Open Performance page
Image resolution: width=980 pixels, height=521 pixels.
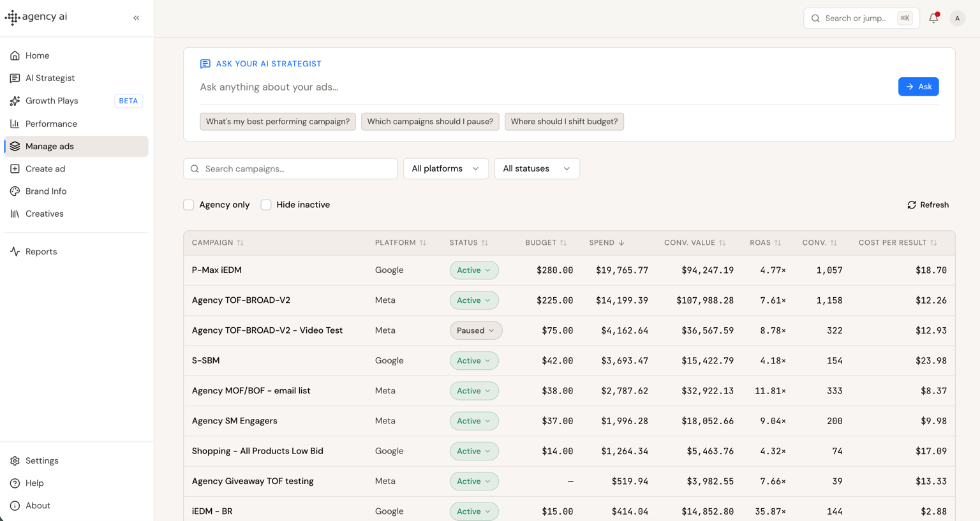[x=76, y=124]
